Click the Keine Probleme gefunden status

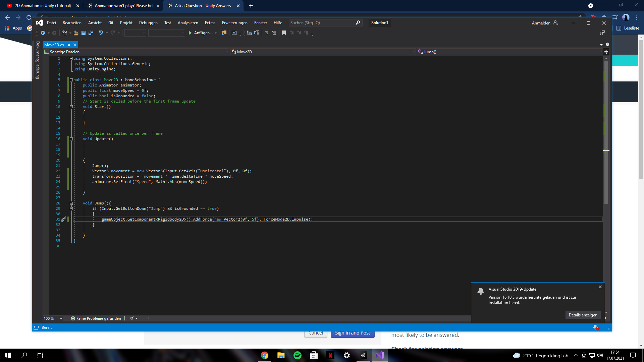[96, 318]
